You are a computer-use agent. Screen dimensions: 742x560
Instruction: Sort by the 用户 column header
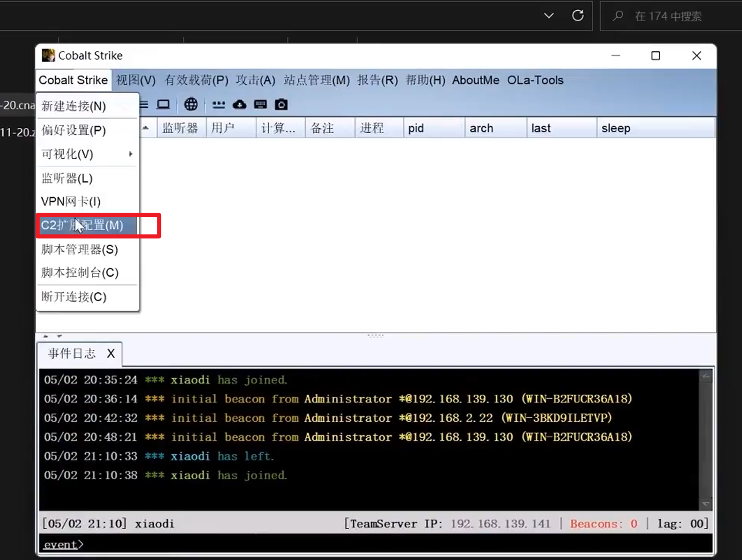(x=231, y=128)
